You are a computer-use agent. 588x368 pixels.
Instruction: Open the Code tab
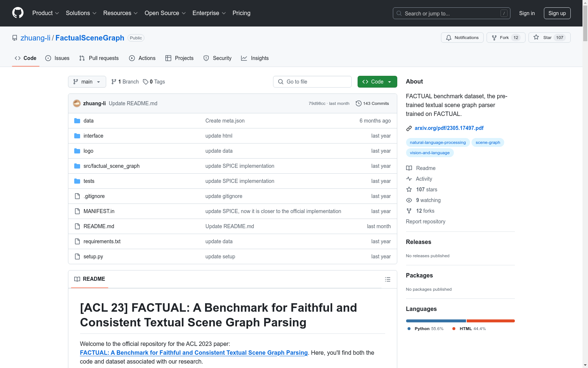(26, 58)
